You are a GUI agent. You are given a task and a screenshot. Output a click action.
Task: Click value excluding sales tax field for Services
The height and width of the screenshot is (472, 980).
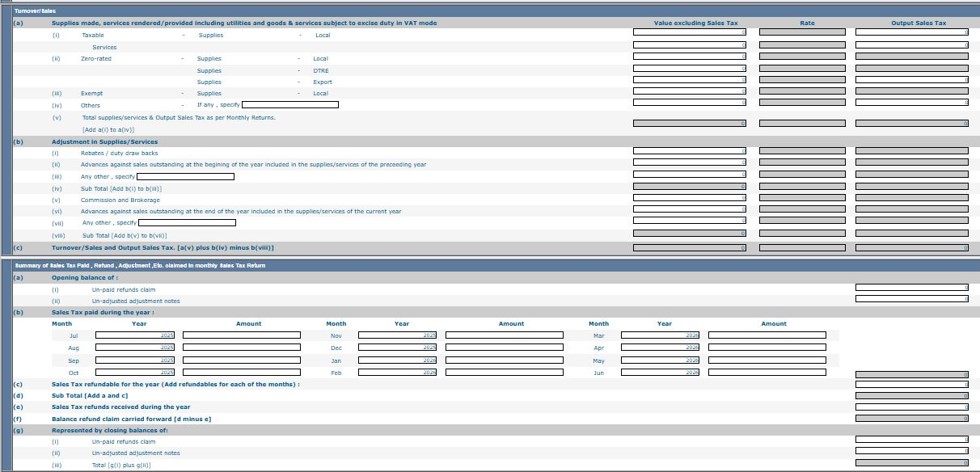(689, 45)
